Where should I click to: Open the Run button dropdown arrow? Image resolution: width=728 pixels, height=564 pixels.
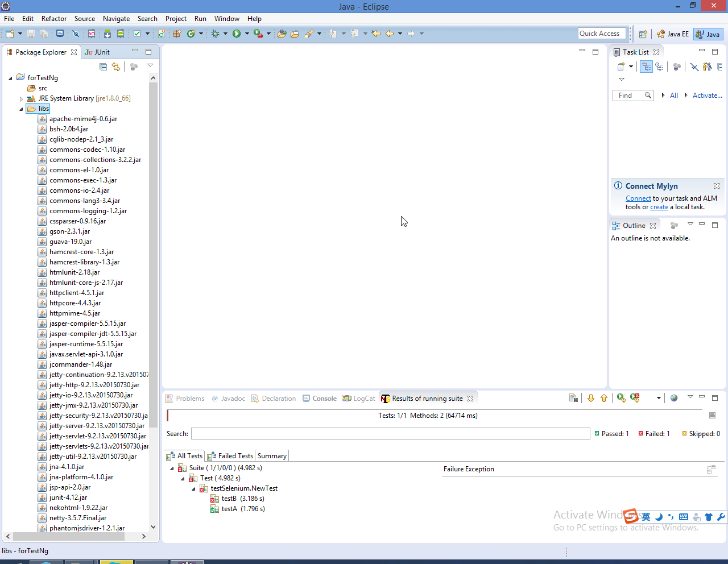(x=247, y=34)
